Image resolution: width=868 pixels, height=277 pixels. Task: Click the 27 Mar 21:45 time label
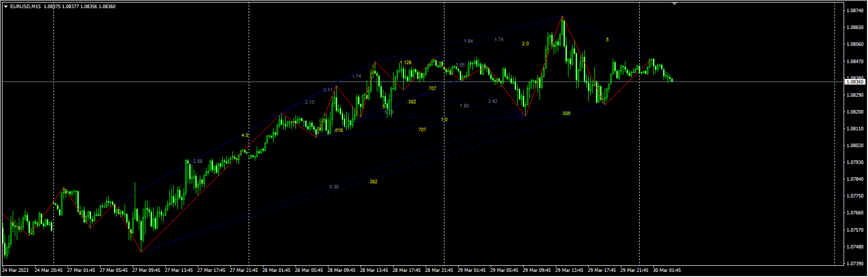click(244, 270)
